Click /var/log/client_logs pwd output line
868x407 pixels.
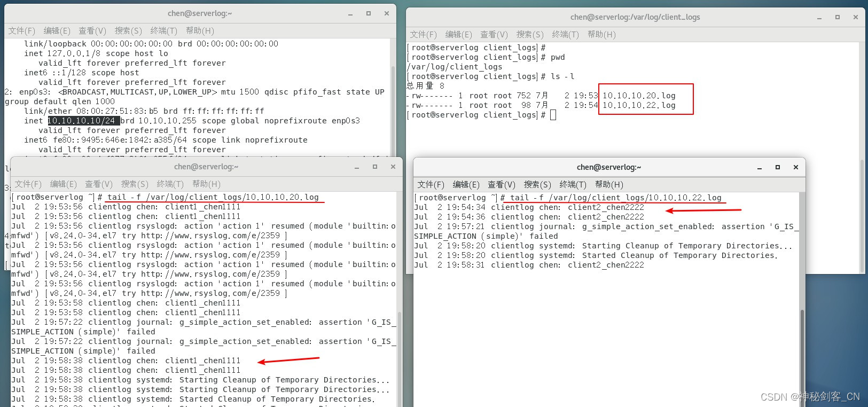tap(455, 67)
